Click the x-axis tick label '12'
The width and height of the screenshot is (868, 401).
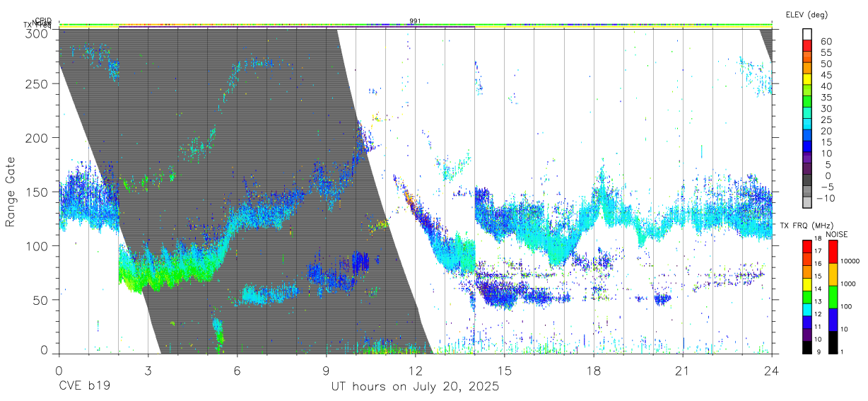(x=415, y=371)
